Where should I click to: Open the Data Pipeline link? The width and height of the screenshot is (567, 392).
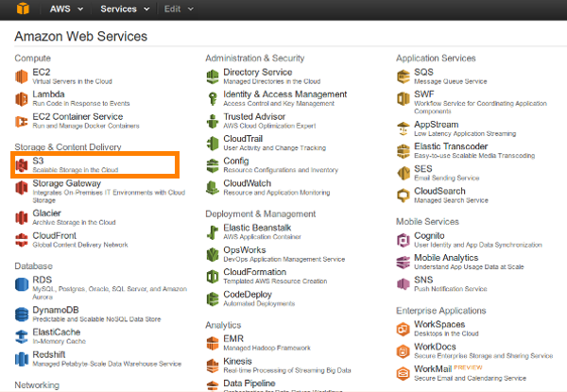click(249, 383)
